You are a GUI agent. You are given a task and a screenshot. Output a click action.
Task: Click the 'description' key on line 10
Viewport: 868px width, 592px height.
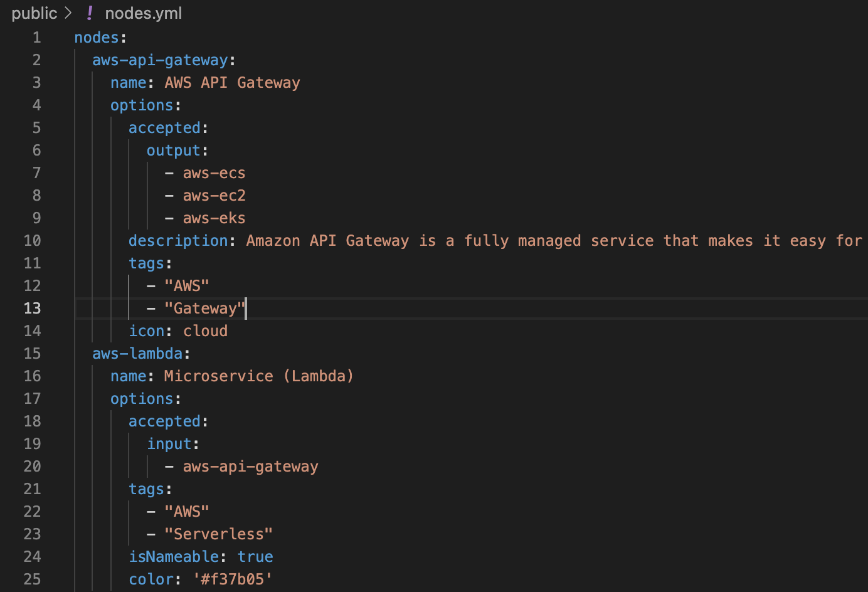pyautogui.click(x=178, y=241)
